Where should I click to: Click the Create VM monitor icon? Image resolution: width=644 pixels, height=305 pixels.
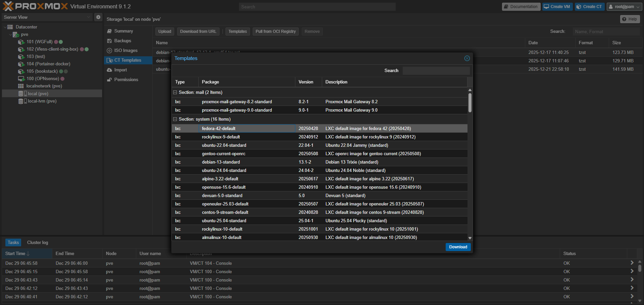point(546,7)
